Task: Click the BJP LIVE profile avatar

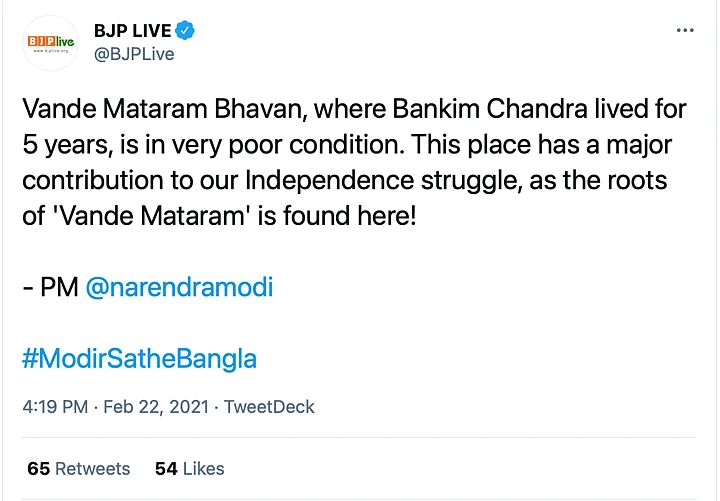Action: [51, 42]
